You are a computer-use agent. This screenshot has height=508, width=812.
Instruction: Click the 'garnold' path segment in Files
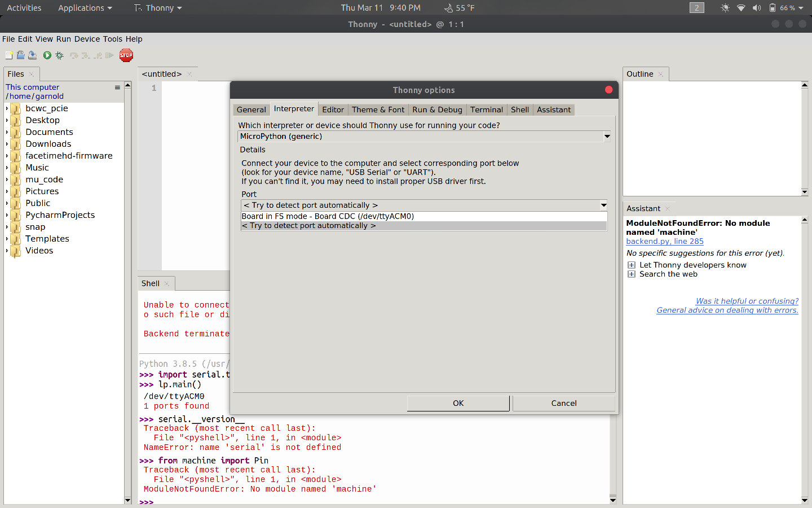[50, 96]
